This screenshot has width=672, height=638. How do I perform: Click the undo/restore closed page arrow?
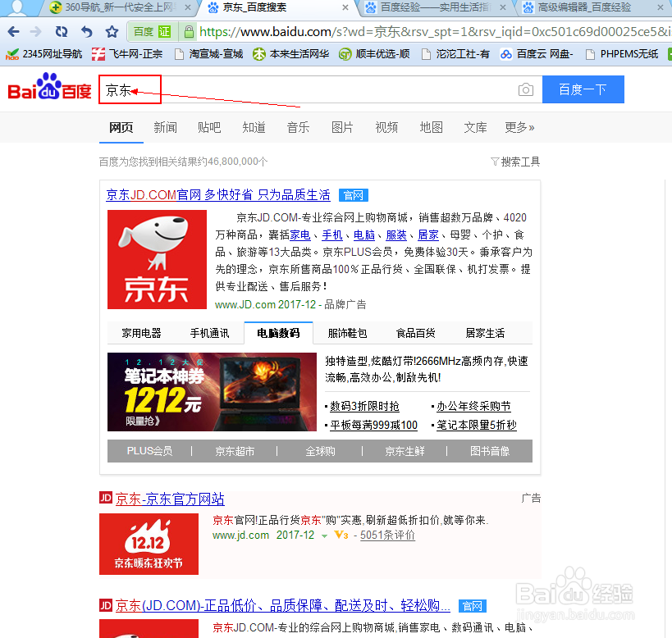click(x=87, y=31)
